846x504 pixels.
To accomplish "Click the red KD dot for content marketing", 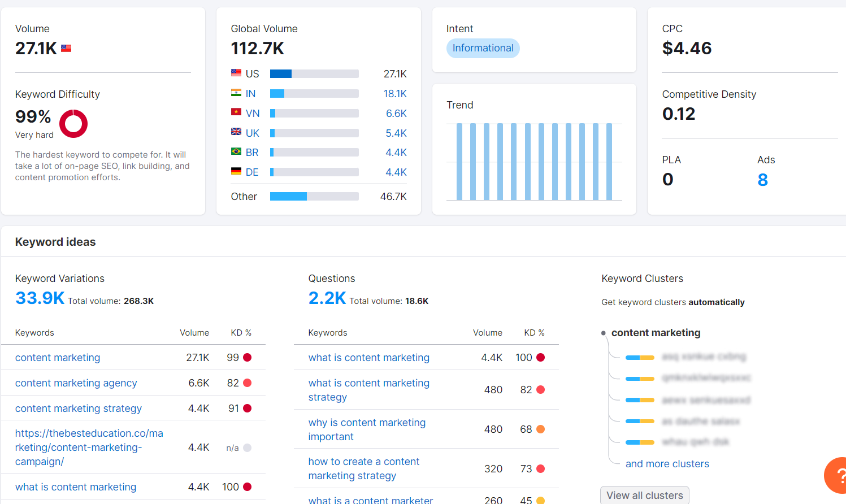I will 247,358.
